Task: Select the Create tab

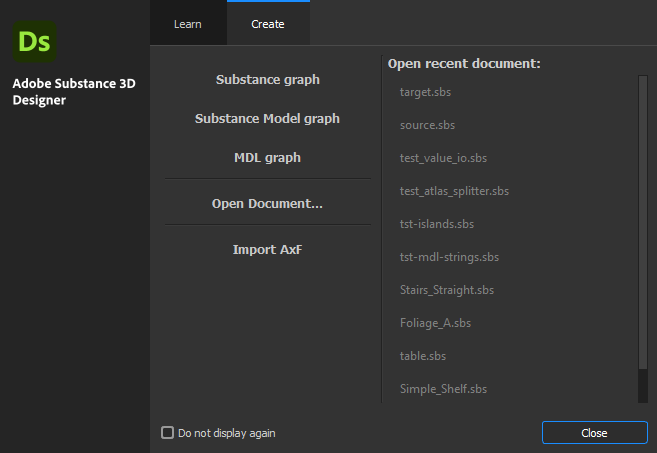Action: click(268, 24)
